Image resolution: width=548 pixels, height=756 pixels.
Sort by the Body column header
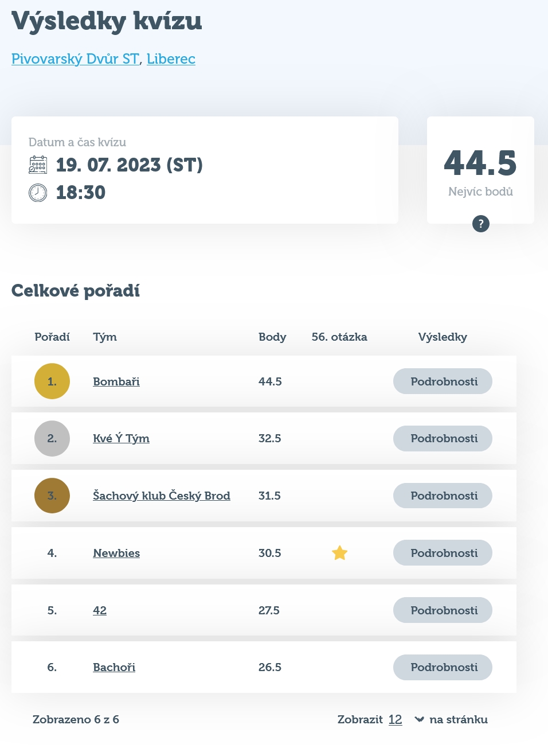coord(272,337)
